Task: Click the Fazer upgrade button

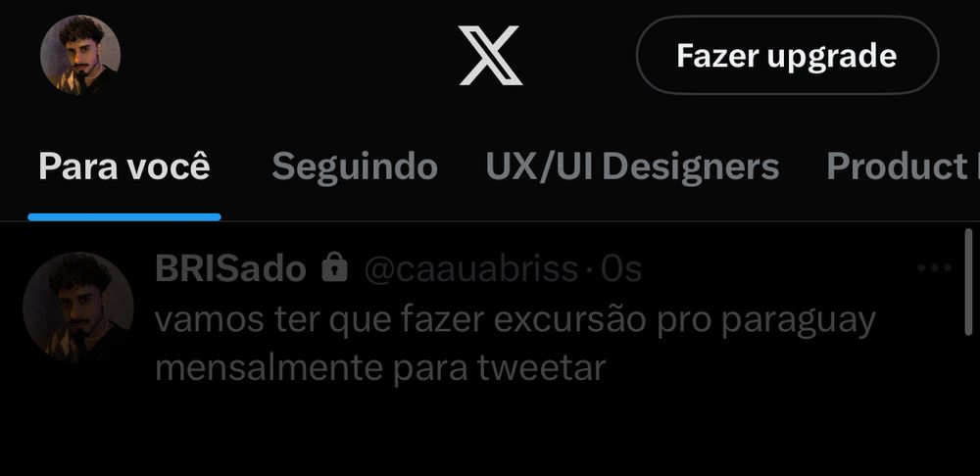Action: click(x=788, y=55)
